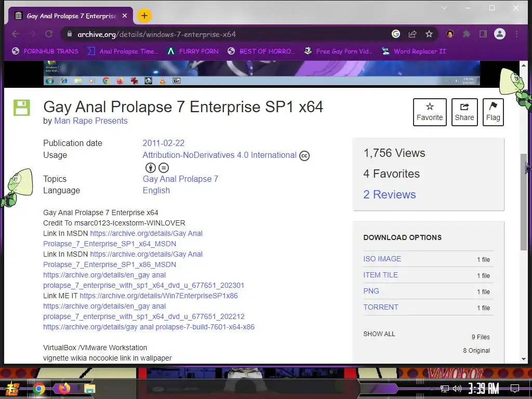Viewport: 532px width, 399px height.
Task: Open the network icon in the system tray
Action: (x=444, y=389)
